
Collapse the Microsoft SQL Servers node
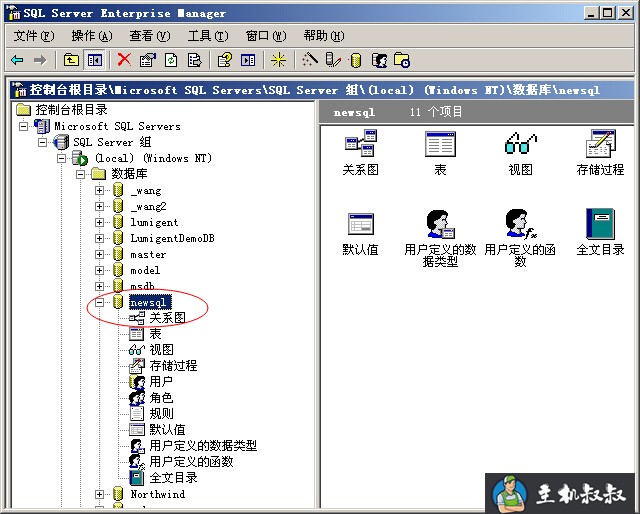(24, 126)
